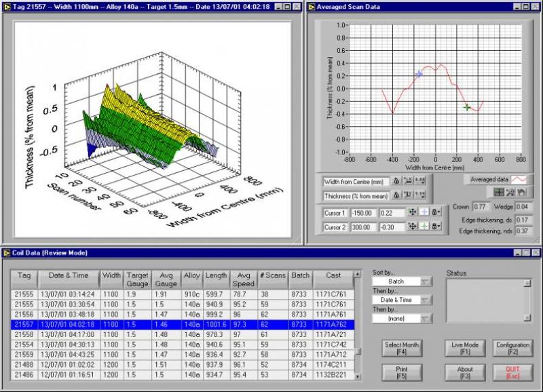Click the Cursor 2 name field
The width and height of the screenshot is (543, 392).
(335, 227)
